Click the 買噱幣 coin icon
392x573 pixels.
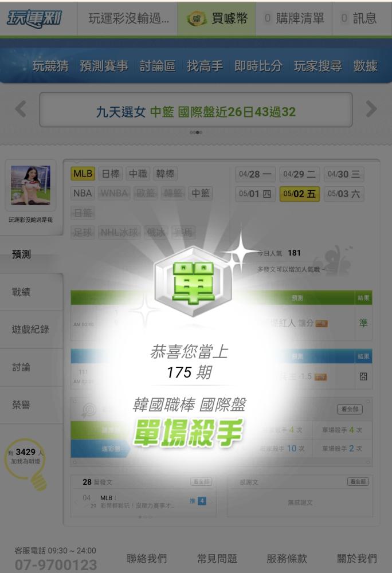coord(197,19)
